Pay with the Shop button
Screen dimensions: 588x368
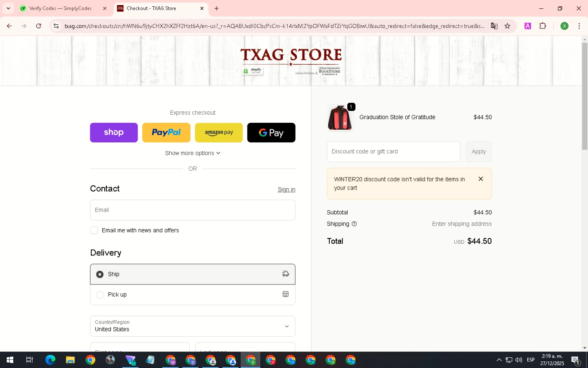[x=114, y=133]
